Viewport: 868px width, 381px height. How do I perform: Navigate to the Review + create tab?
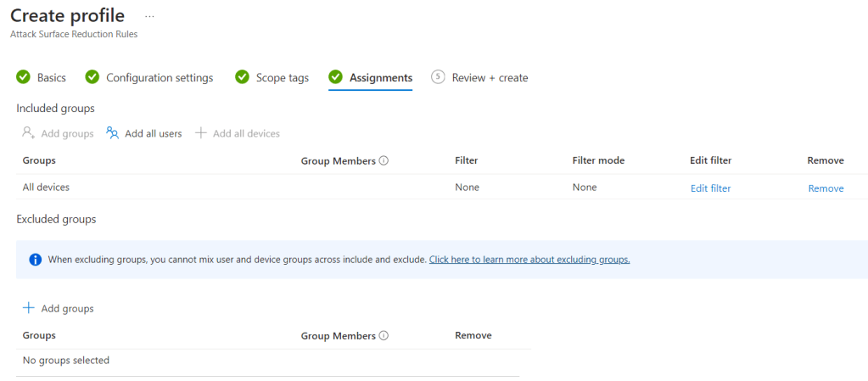(490, 77)
